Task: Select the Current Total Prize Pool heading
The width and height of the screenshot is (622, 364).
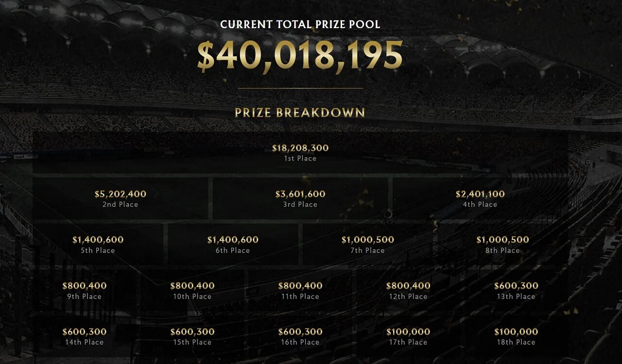Action: [300, 24]
